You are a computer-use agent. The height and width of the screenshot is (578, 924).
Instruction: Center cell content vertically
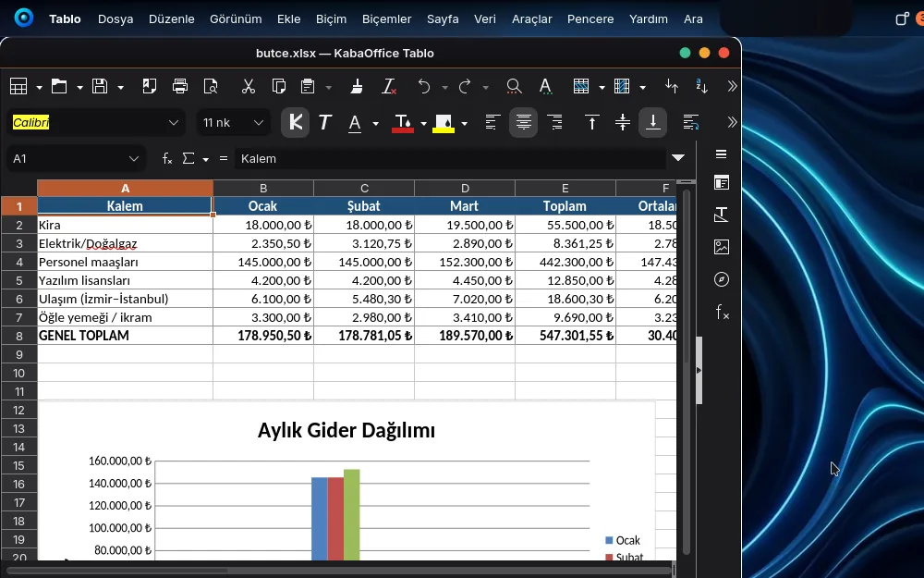tap(622, 123)
